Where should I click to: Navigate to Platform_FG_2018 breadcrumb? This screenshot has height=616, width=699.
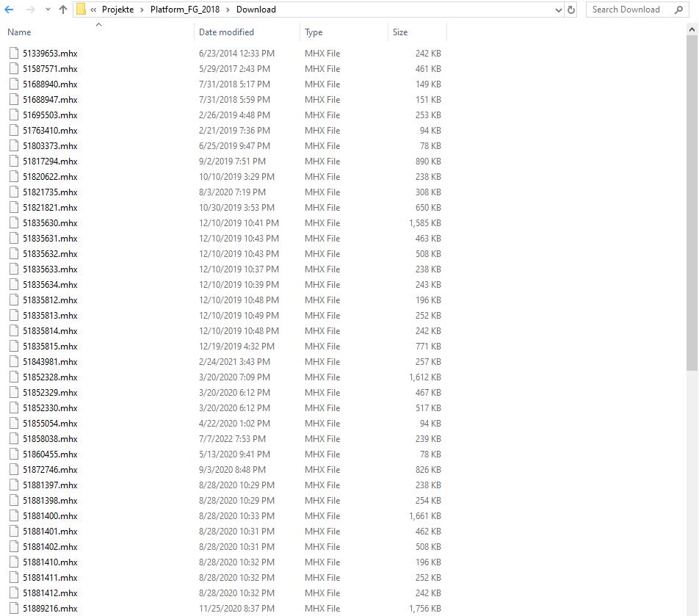(x=185, y=10)
